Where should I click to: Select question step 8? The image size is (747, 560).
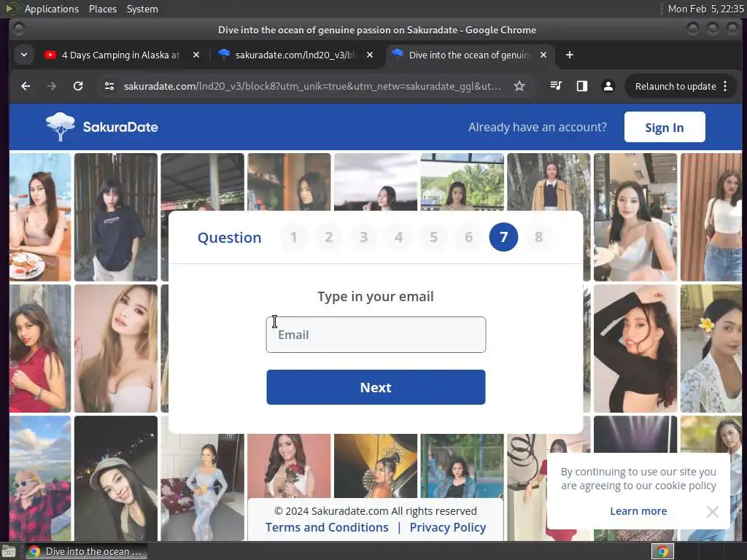539,237
